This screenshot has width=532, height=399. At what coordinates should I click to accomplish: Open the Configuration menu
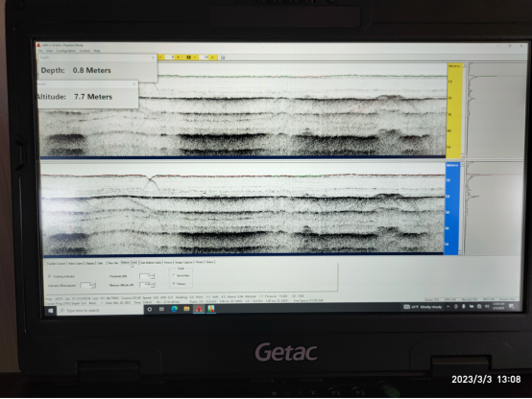66,51
